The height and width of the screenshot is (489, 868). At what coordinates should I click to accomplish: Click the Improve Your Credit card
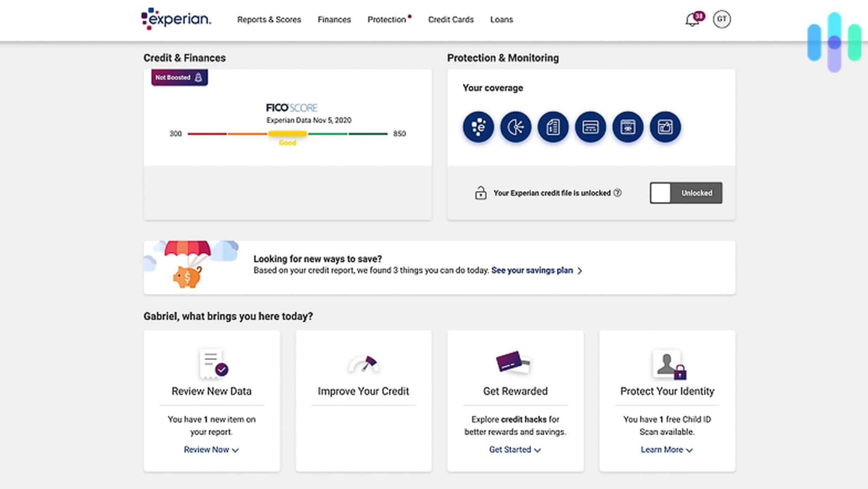[x=363, y=400]
